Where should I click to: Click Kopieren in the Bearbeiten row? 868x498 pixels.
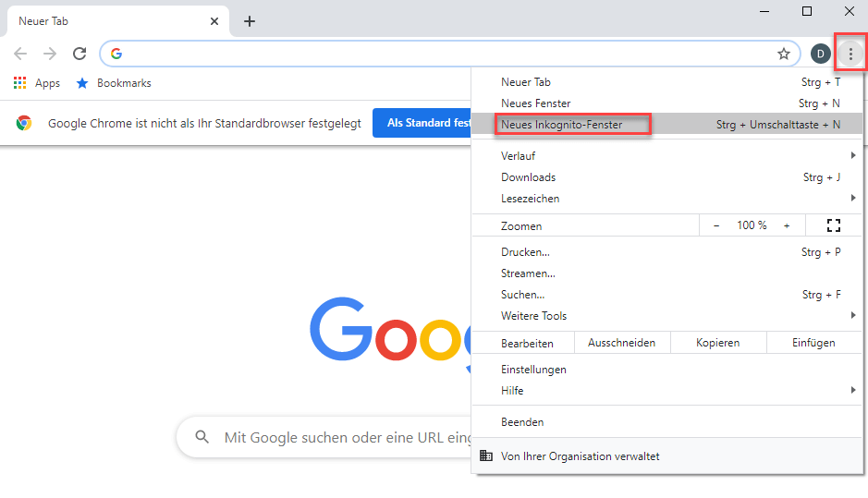pyautogui.click(x=718, y=343)
